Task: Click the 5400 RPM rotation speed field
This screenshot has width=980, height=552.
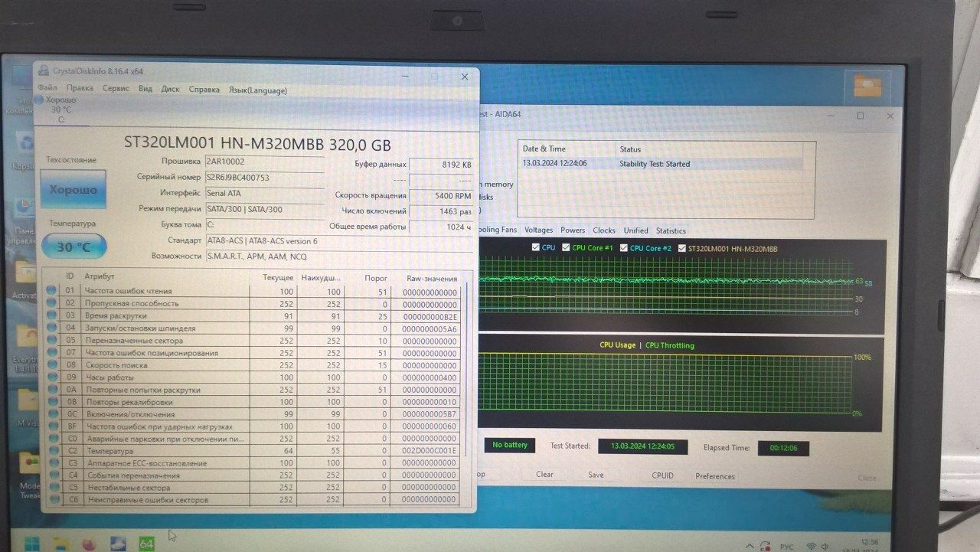Action: 441,195
